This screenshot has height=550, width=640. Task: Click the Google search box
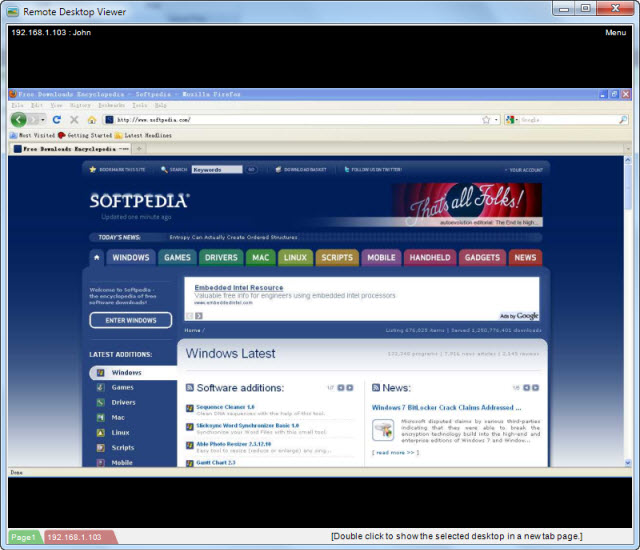click(x=569, y=120)
